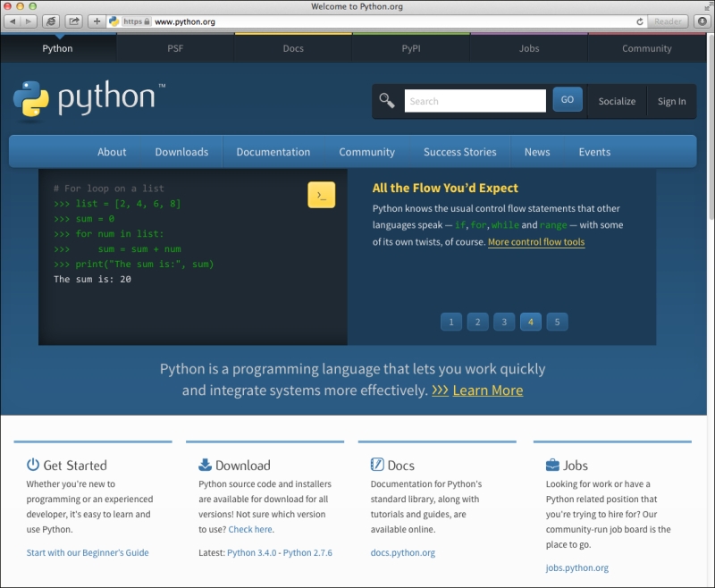Click the Download arrow icon
This screenshot has height=588, width=715.
[206, 465]
